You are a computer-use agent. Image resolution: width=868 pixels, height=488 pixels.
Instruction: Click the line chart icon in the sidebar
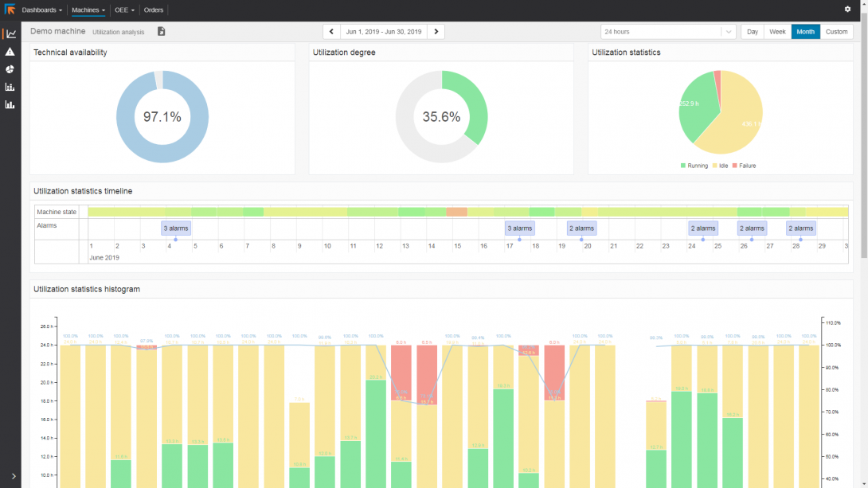click(x=10, y=34)
